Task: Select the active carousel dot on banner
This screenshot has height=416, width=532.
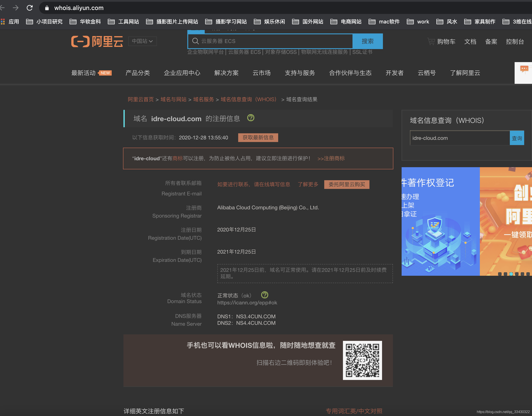Action: pos(511,274)
